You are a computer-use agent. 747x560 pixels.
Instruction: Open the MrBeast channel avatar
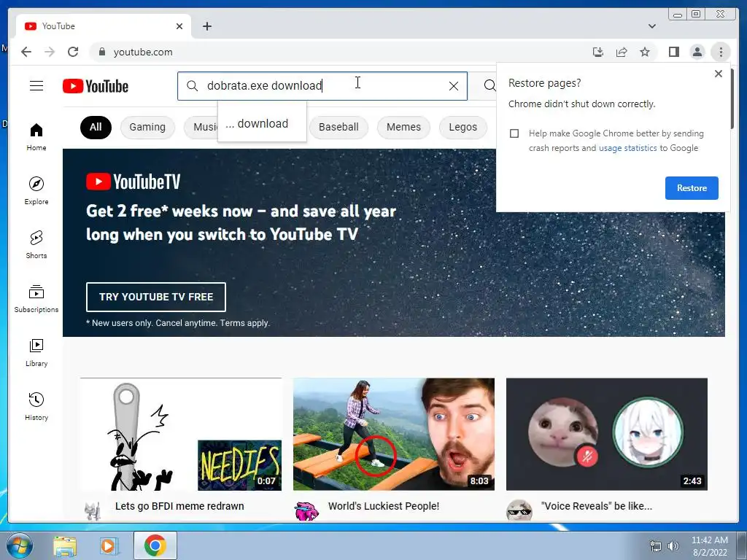(306, 511)
